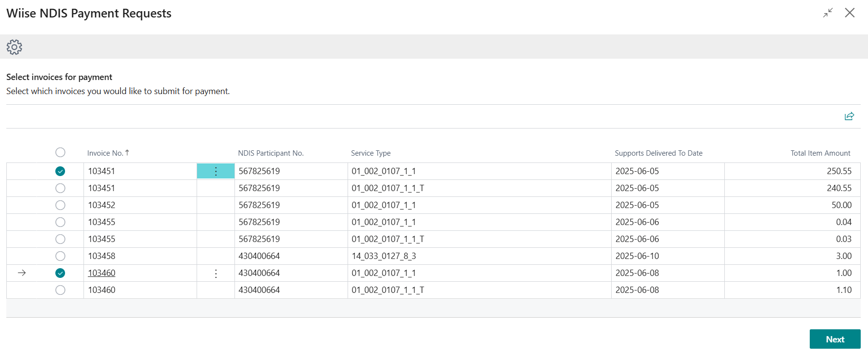Click the 103452 invoice number cell
This screenshot has height=355, width=868.
click(140, 205)
